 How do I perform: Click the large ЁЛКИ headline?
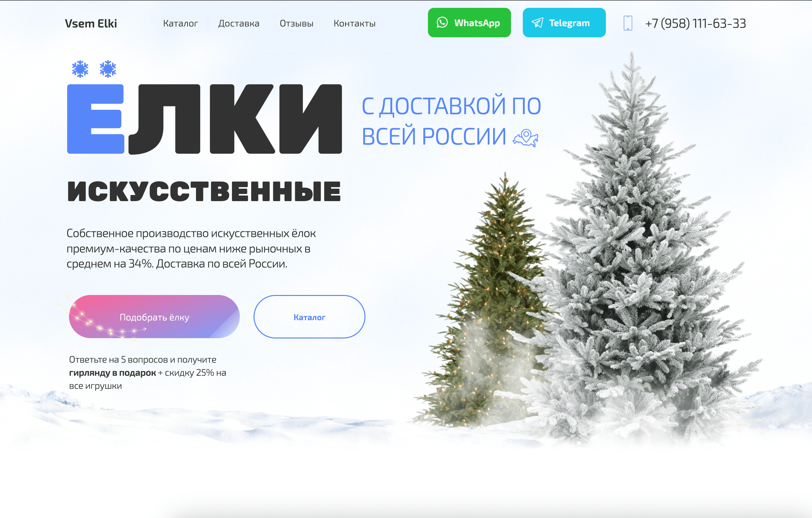click(204, 119)
